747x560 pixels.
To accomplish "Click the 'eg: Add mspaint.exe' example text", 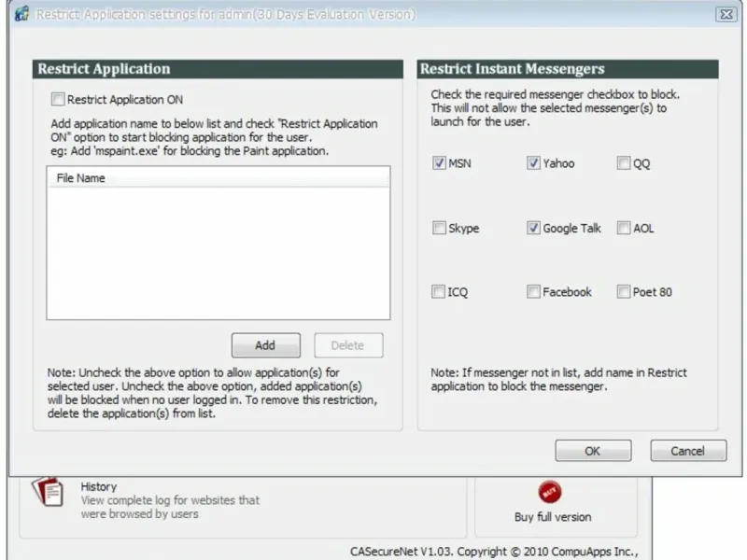I will click(x=190, y=151).
